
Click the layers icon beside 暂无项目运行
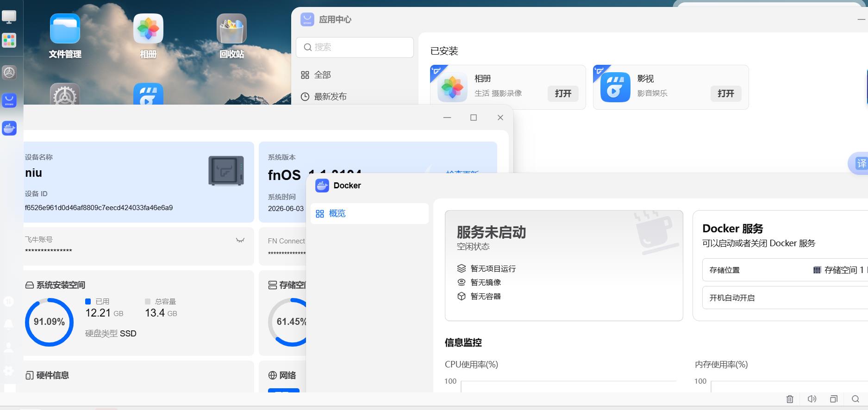[462, 268]
